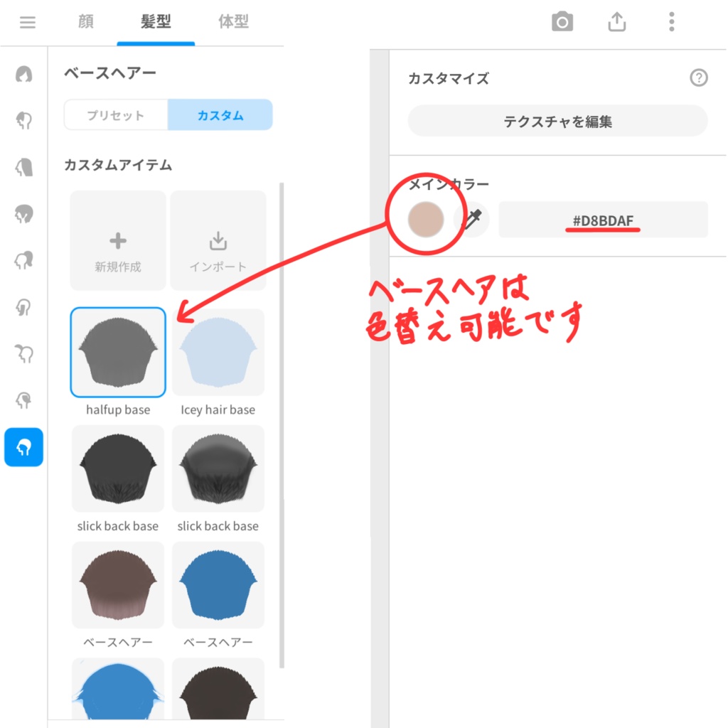Click the share/export icon

click(x=616, y=22)
